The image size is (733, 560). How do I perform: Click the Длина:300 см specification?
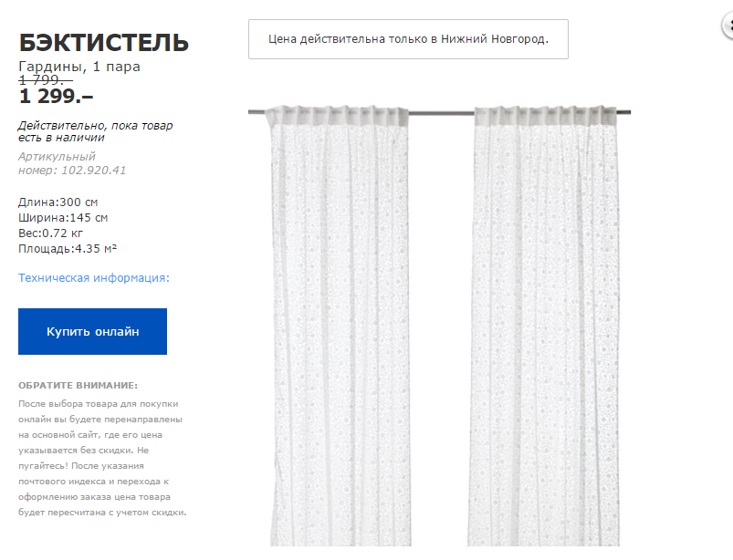coord(58,202)
